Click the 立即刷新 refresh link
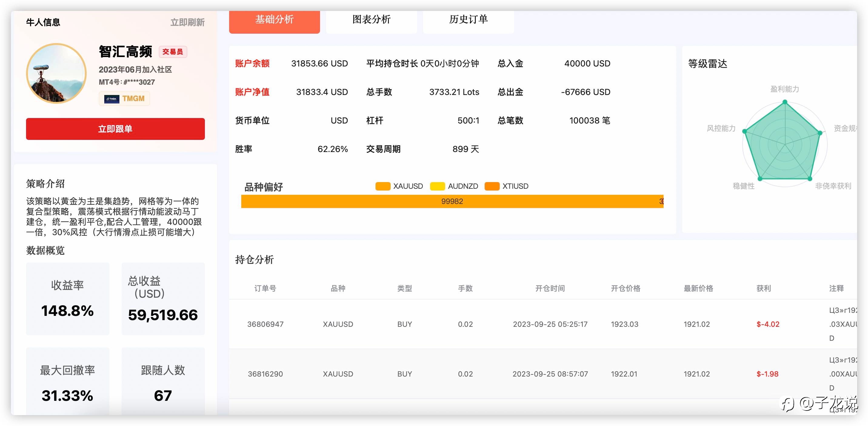The height and width of the screenshot is (426, 868). click(x=187, y=22)
